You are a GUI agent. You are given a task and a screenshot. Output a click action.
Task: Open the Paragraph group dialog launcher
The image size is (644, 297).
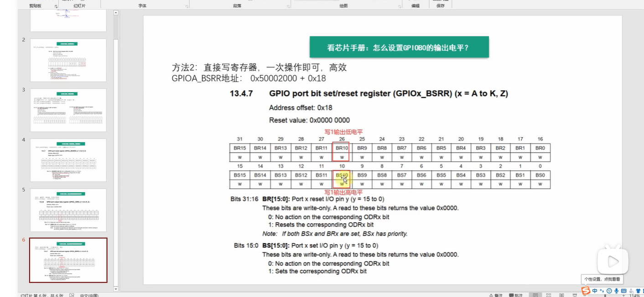(288, 6)
